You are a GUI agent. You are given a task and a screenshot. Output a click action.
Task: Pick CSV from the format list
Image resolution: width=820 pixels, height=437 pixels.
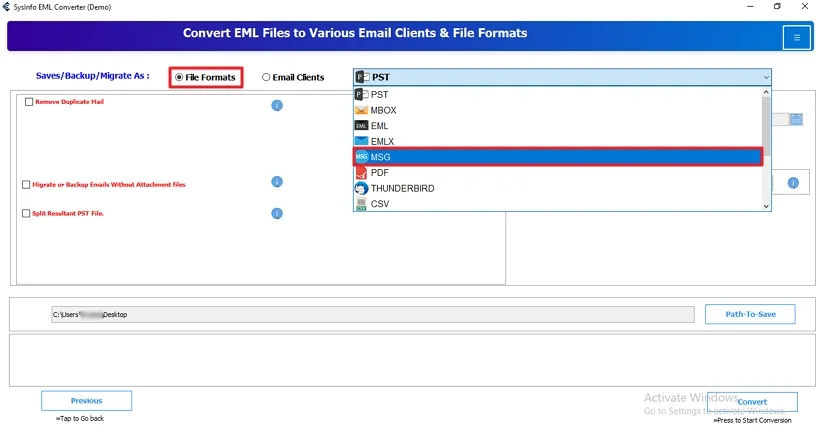coord(557,204)
